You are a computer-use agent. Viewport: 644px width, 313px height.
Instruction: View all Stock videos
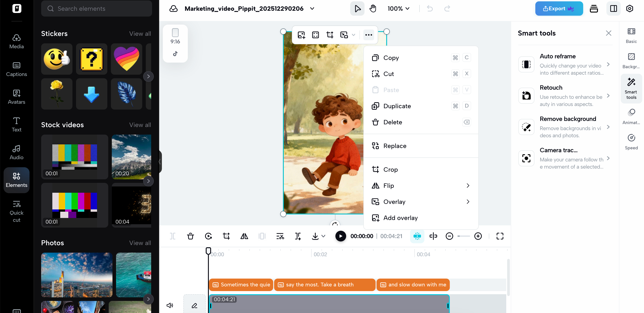pos(140,125)
